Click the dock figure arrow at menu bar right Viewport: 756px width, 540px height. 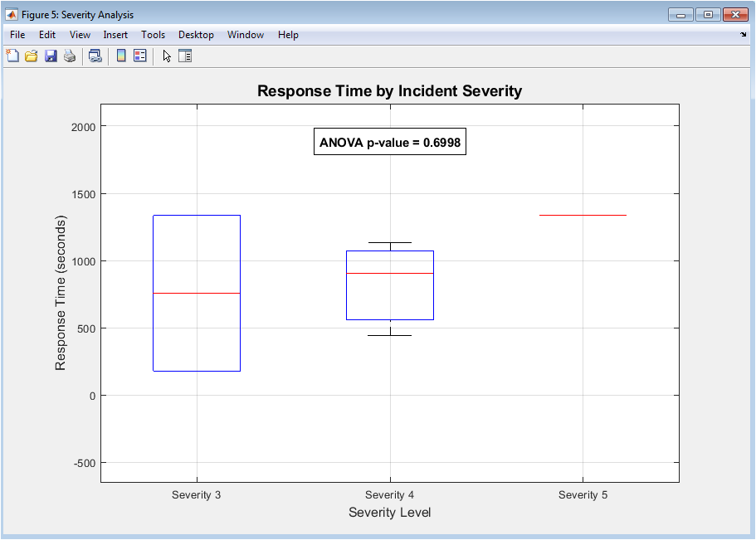coord(743,35)
